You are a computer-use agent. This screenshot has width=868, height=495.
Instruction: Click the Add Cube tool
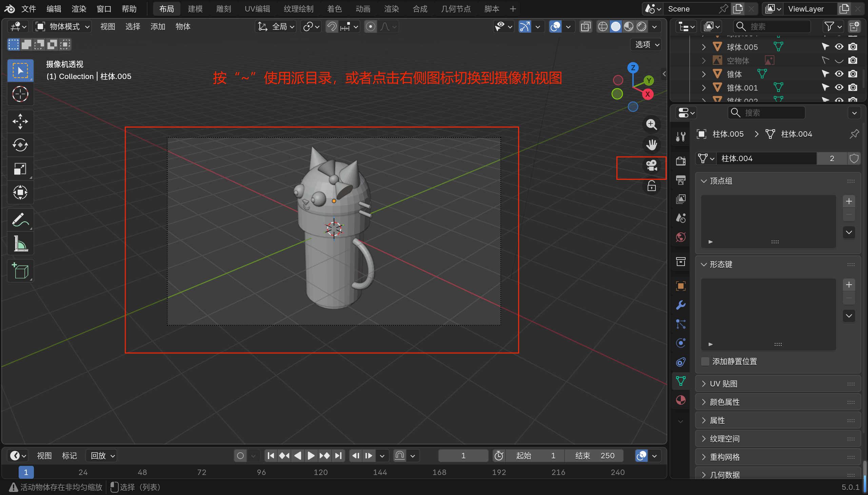(x=20, y=271)
